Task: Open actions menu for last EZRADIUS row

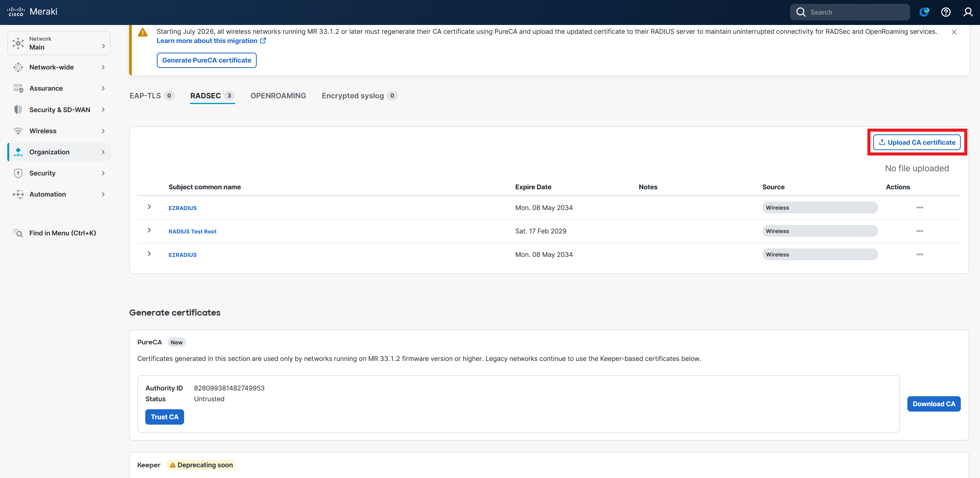Action: pos(920,255)
